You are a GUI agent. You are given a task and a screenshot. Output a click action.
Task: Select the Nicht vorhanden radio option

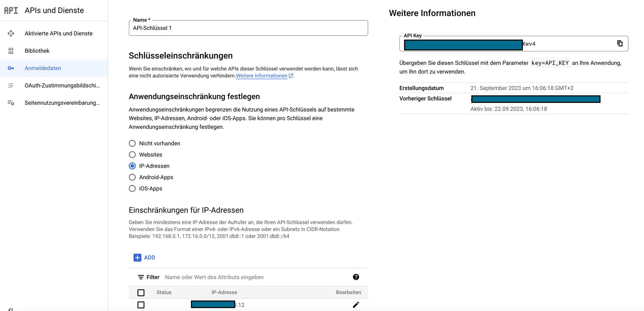(x=132, y=143)
